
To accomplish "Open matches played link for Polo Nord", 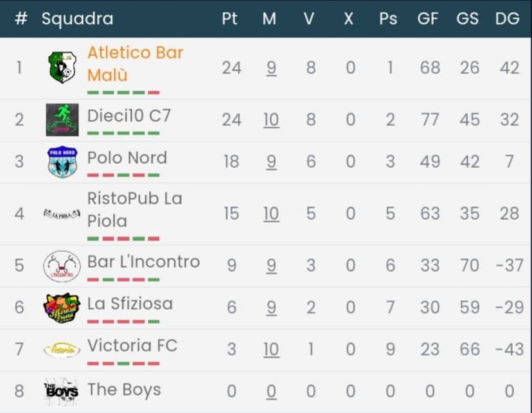I will click(x=271, y=161).
